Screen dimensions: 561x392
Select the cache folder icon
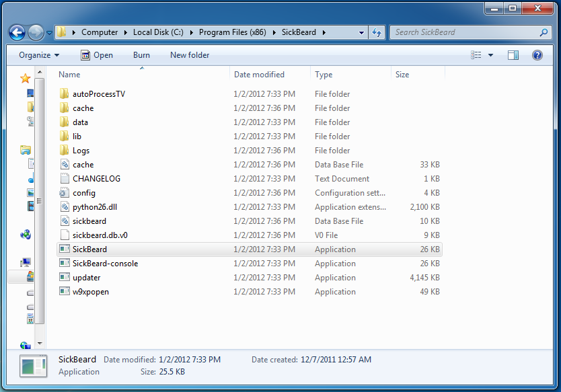(64, 108)
